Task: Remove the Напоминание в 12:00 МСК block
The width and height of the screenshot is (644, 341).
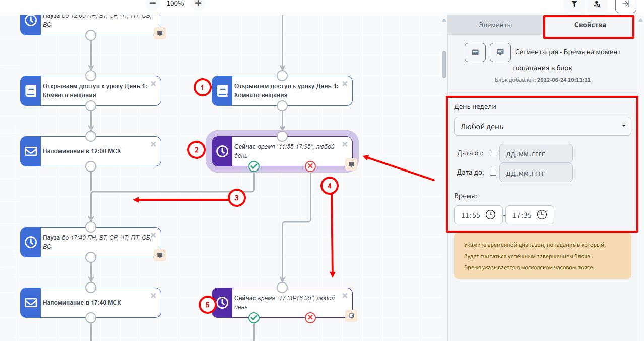Action: (153, 144)
